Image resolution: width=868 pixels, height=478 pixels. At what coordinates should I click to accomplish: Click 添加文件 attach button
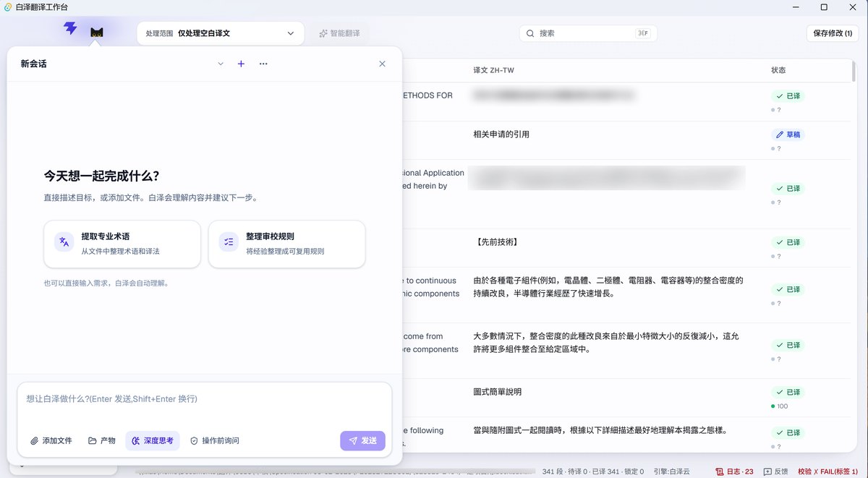click(51, 440)
